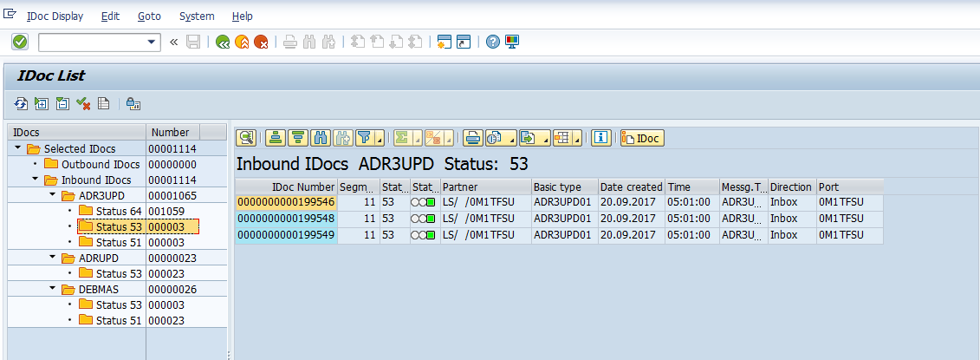The width and height of the screenshot is (980, 360).
Task: Open the Help menu
Action: click(x=242, y=16)
